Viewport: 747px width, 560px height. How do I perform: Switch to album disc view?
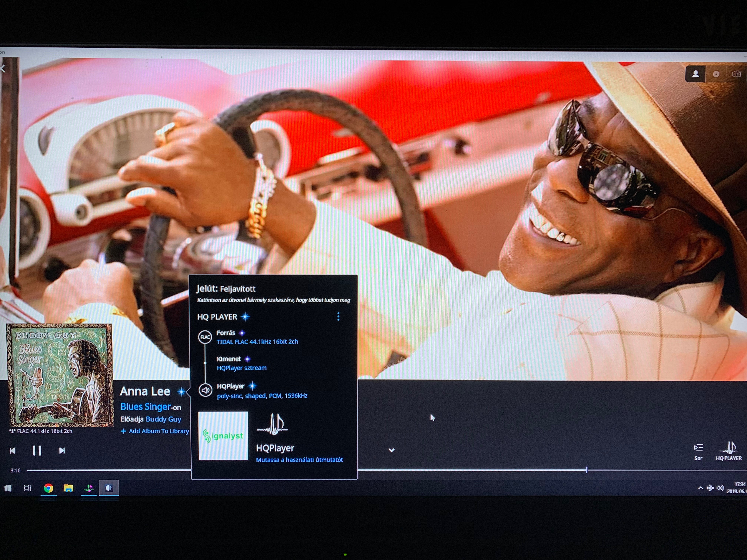click(716, 74)
